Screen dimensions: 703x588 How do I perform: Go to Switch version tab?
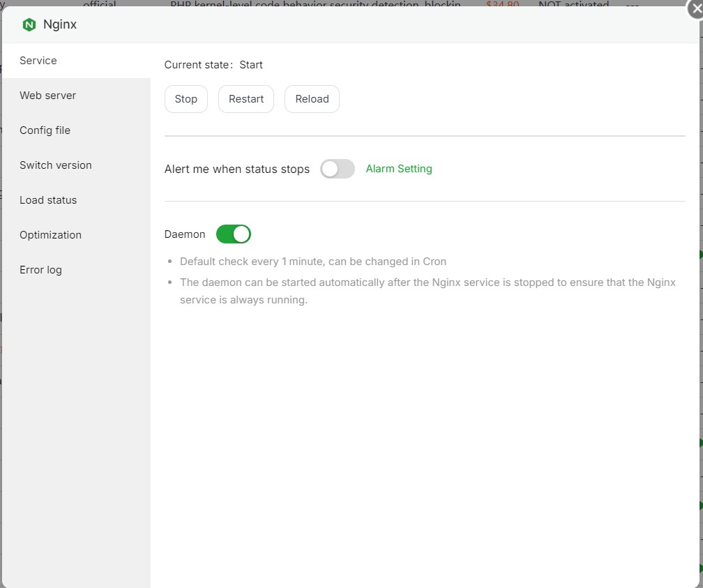[76, 165]
